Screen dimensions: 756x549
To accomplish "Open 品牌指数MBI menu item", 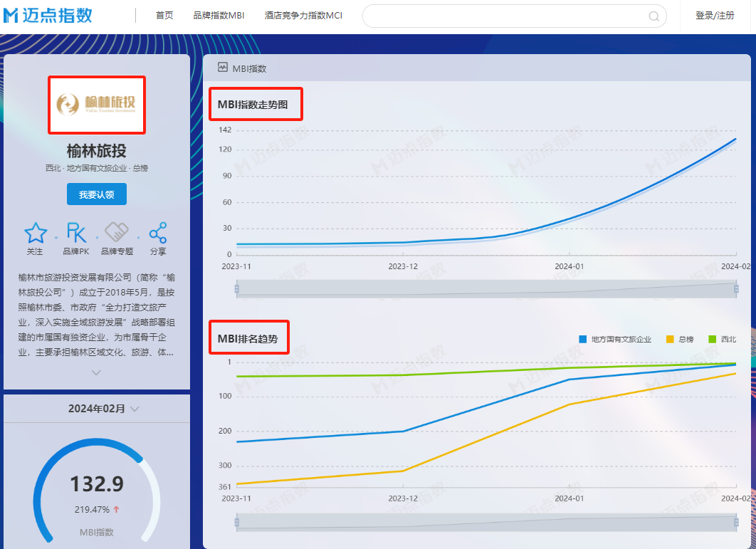I will [x=219, y=16].
